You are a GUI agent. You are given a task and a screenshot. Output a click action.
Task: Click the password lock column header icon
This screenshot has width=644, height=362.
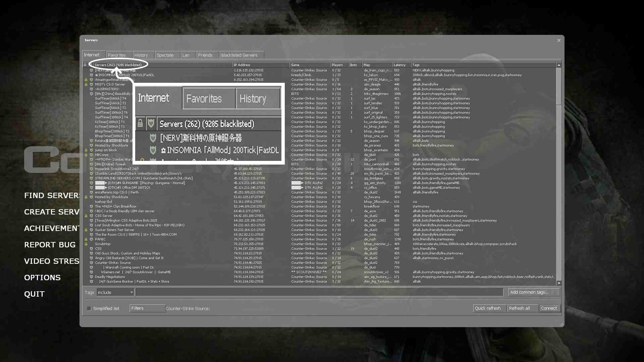[x=85, y=65]
